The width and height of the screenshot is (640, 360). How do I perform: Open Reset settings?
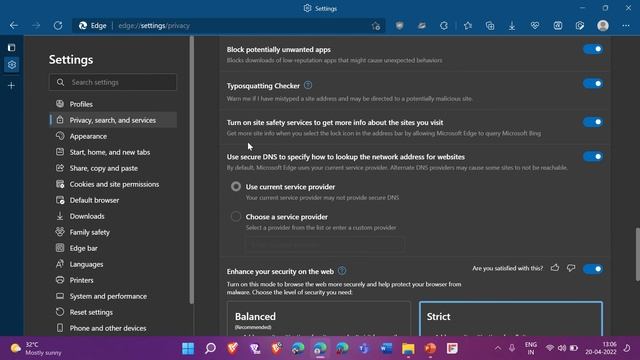click(113, 312)
